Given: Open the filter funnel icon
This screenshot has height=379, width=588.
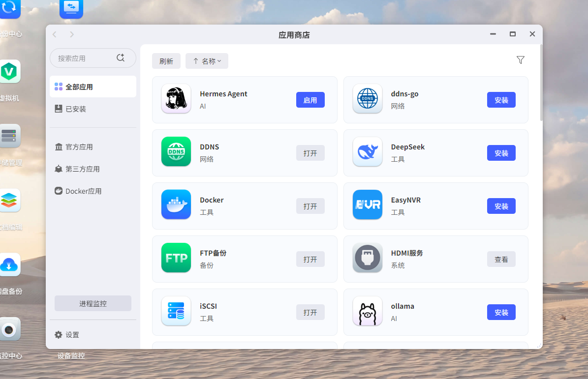Looking at the screenshot, I should click(x=521, y=60).
